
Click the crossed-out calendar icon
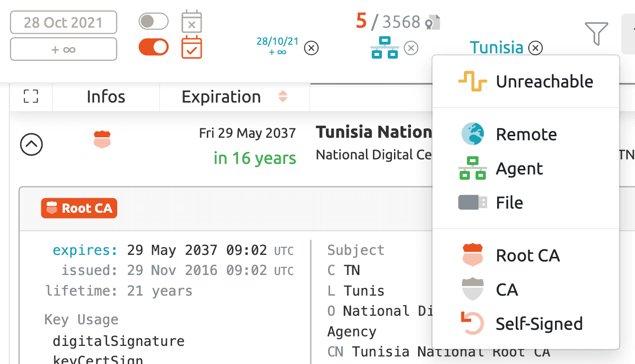pyautogui.click(x=192, y=22)
